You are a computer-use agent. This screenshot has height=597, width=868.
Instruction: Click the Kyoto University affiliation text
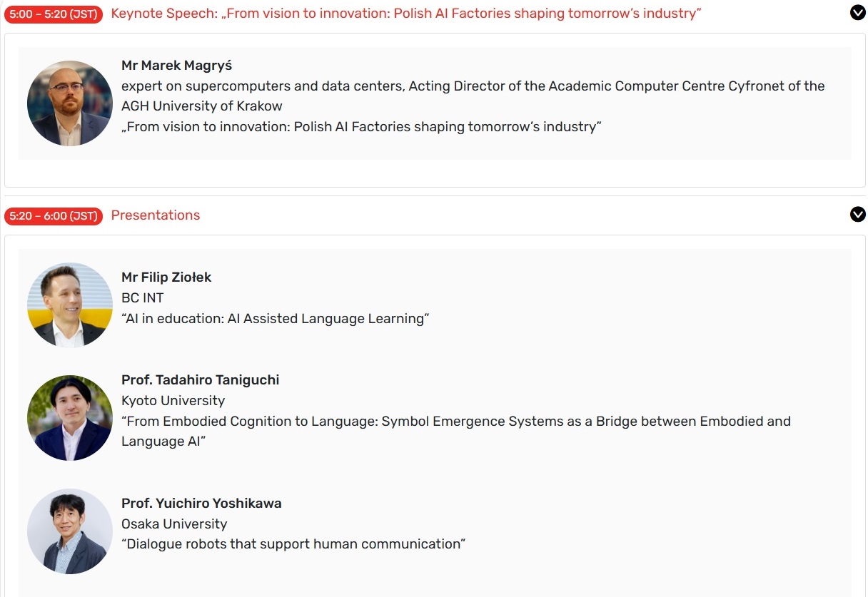(173, 401)
